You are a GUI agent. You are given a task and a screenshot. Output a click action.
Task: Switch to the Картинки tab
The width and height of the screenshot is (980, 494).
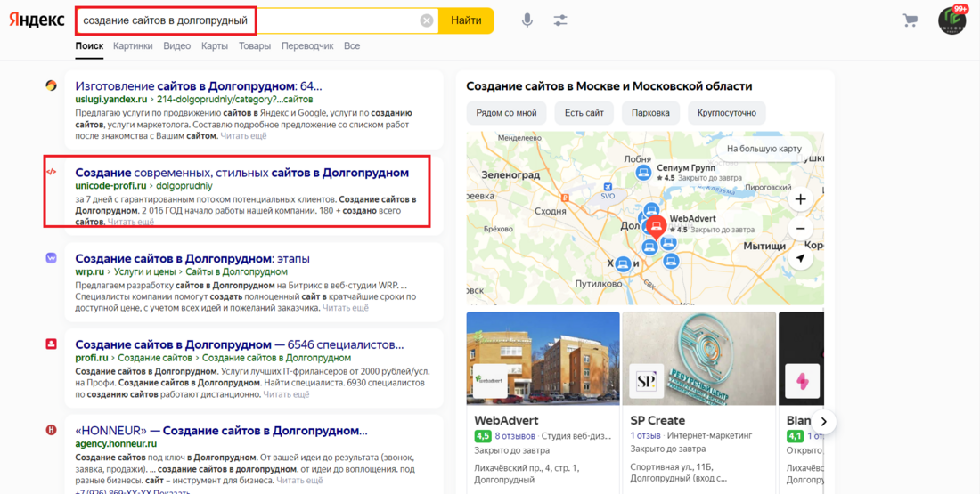133,45
